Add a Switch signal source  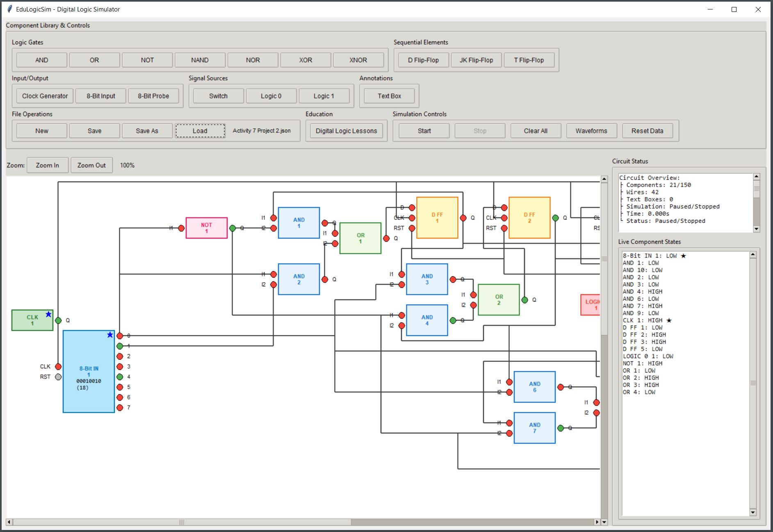pos(218,96)
